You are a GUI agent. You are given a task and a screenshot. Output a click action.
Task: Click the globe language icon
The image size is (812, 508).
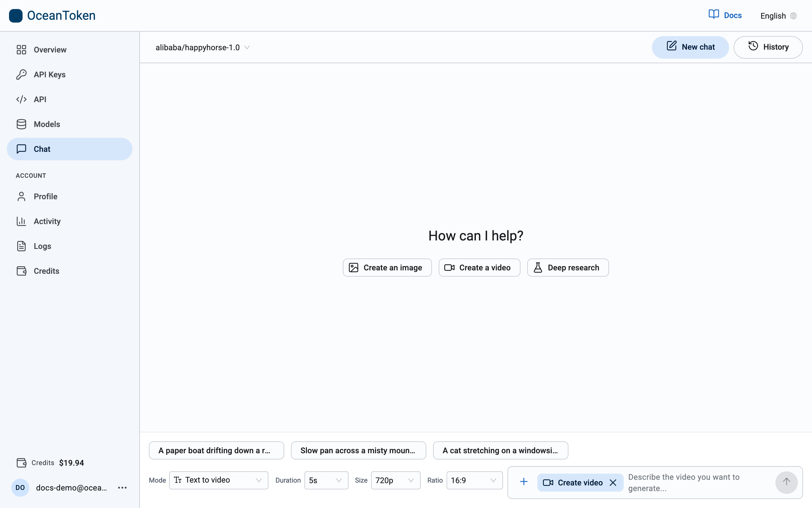pyautogui.click(x=793, y=16)
